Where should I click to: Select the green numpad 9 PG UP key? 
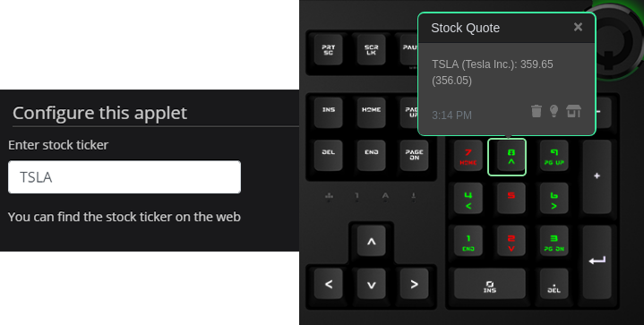[554, 157]
